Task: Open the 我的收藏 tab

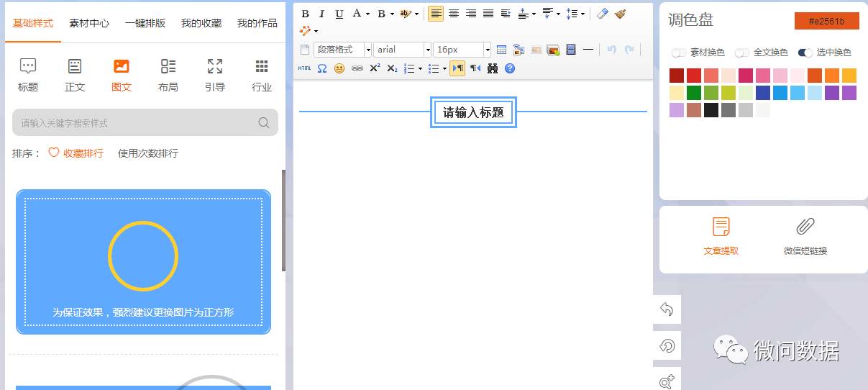Action: coord(201,23)
